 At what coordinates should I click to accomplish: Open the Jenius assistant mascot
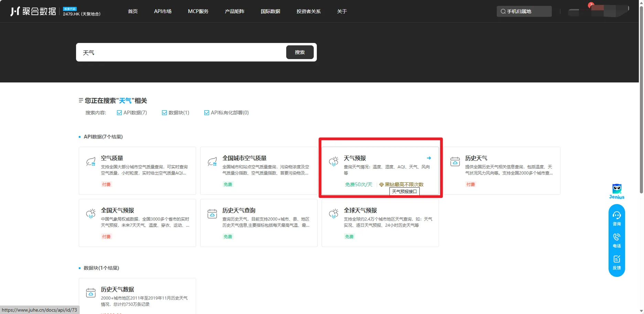(x=617, y=191)
